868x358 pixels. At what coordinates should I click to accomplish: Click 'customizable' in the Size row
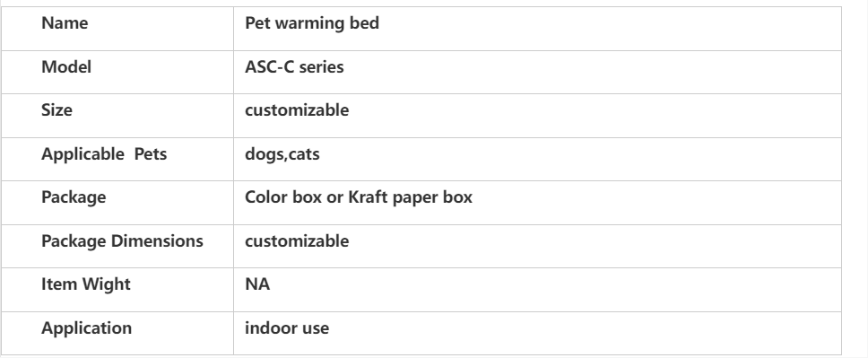[x=297, y=110]
